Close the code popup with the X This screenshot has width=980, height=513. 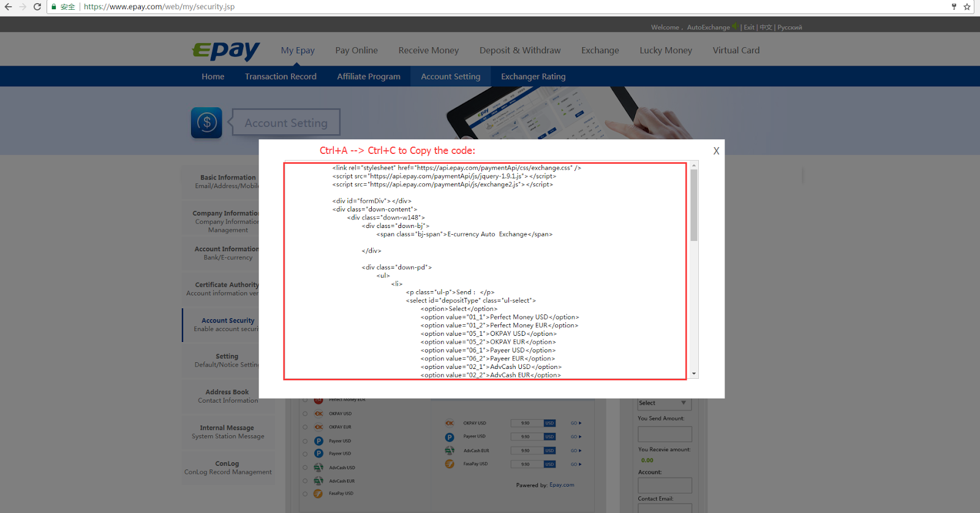(716, 151)
